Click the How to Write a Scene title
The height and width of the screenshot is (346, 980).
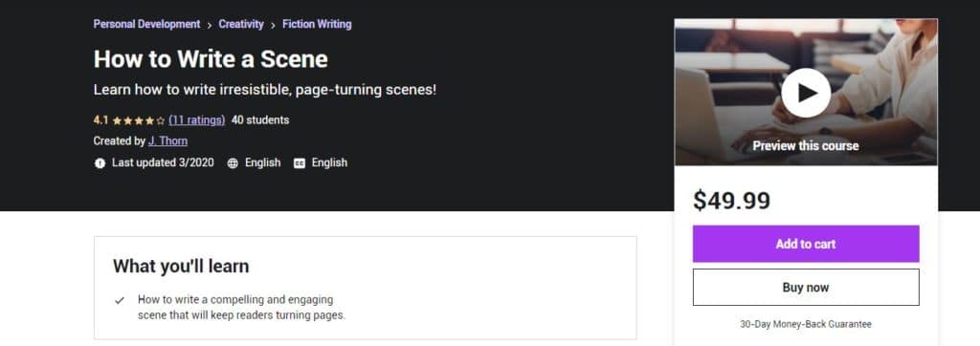point(211,59)
